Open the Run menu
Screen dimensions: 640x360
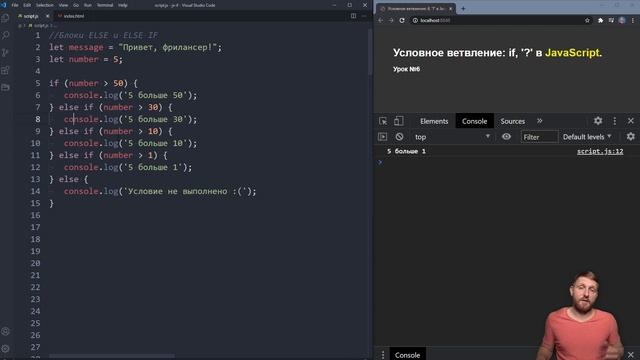[88, 5]
